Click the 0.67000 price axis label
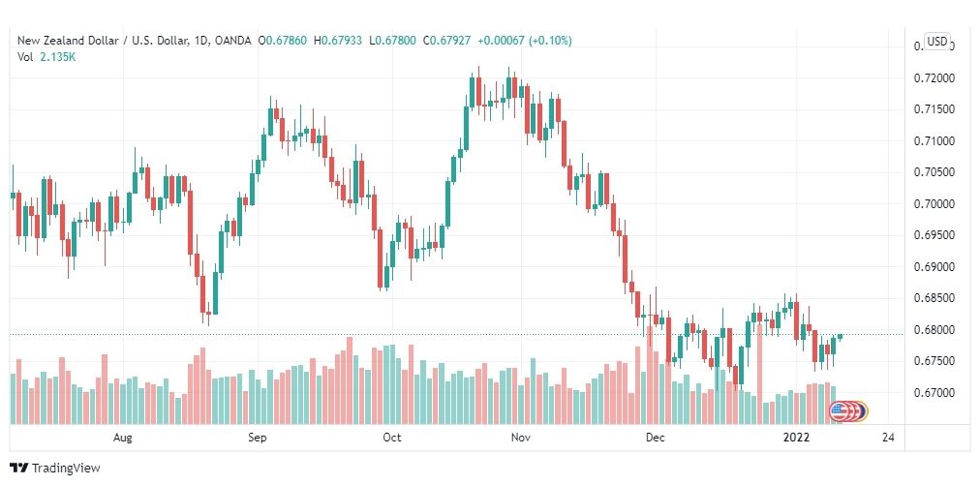Image resolution: width=980 pixels, height=485 pixels. (x=934, y=392)
